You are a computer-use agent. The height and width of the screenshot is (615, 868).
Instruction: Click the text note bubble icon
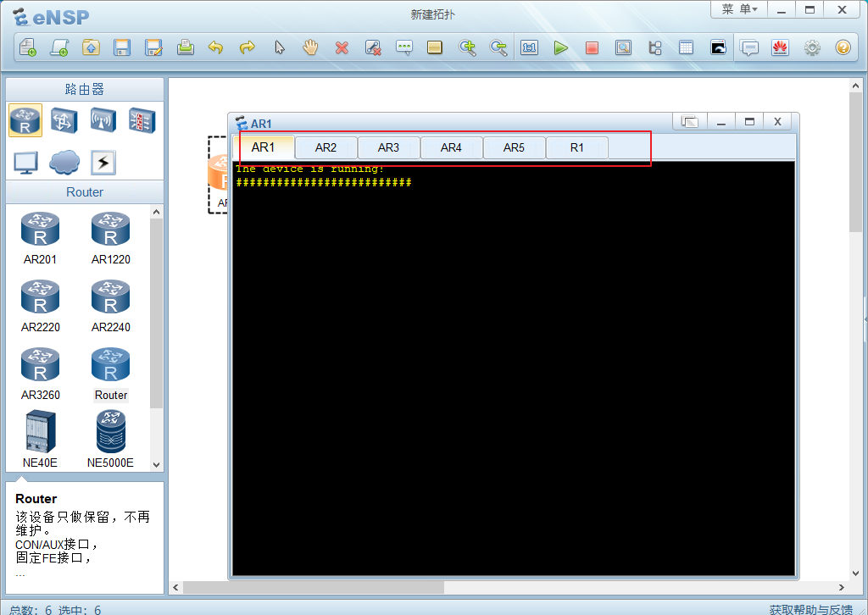(x=404, y=47)
